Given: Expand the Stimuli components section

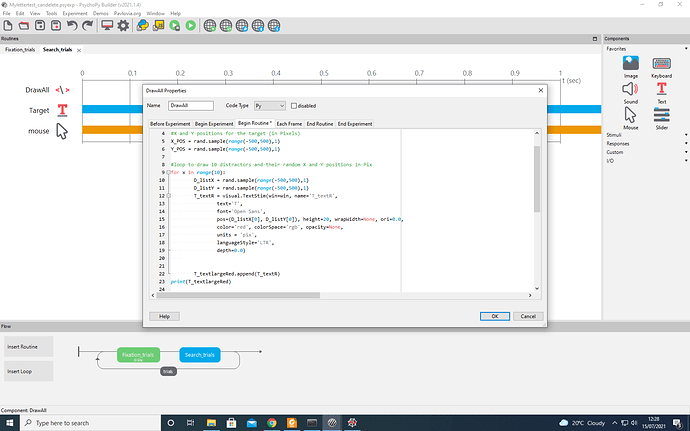Looking at the screenshot, I should [x=645, y=135].
